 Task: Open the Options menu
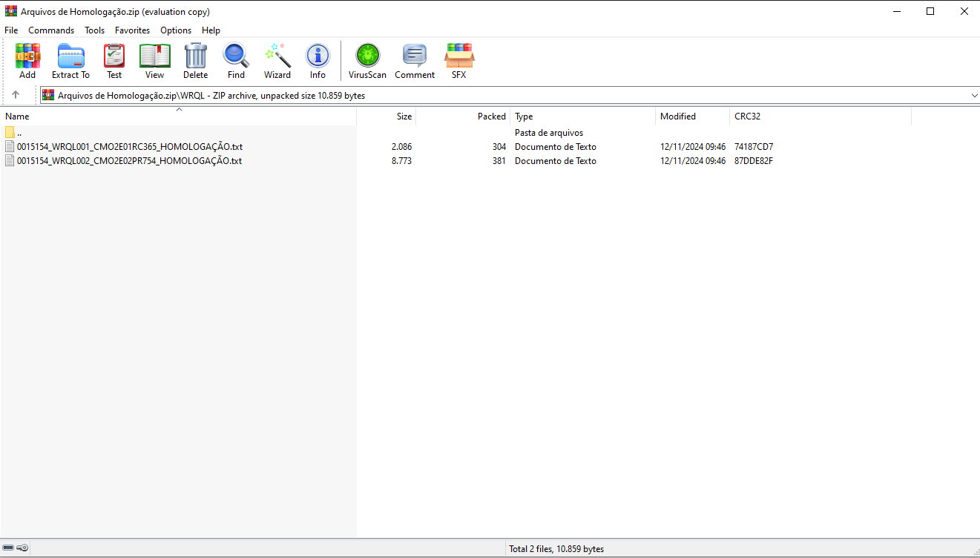point(176,30)
